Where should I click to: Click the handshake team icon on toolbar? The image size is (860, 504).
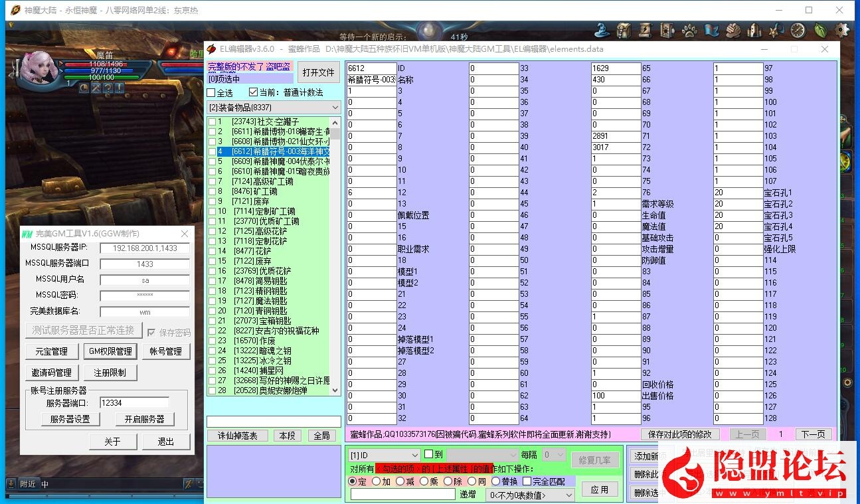tap(732, 31)
